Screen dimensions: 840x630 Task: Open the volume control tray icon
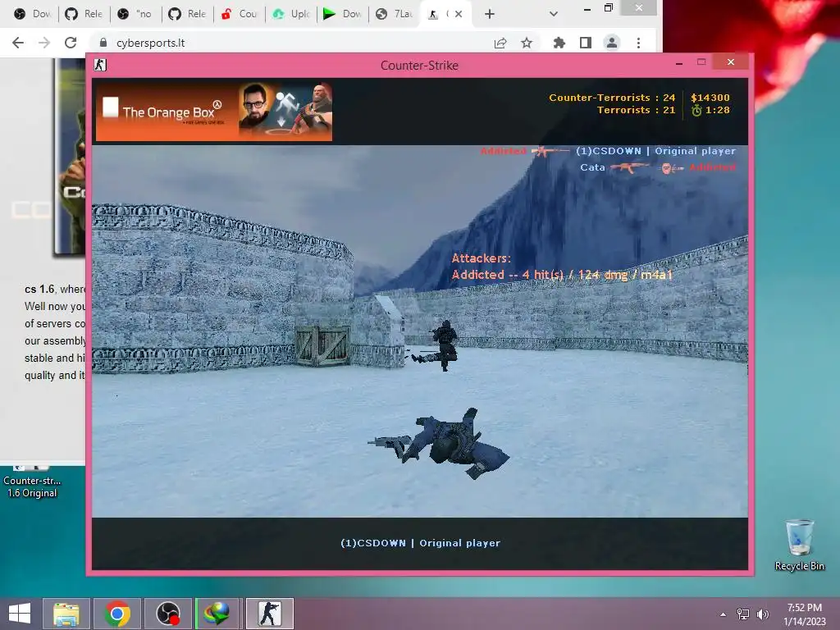pyautogui.click(x=763, y=614)
